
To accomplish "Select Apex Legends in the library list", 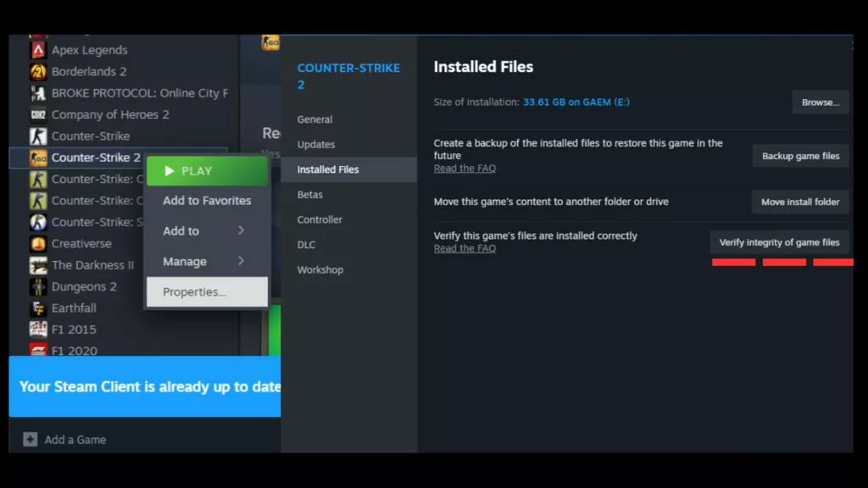I will coord(90,50).
